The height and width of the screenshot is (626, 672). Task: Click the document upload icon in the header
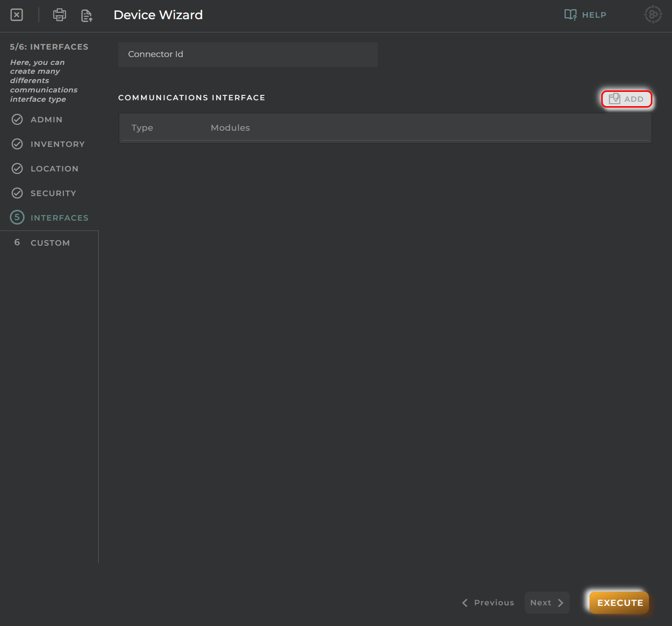tap(87, 15)
